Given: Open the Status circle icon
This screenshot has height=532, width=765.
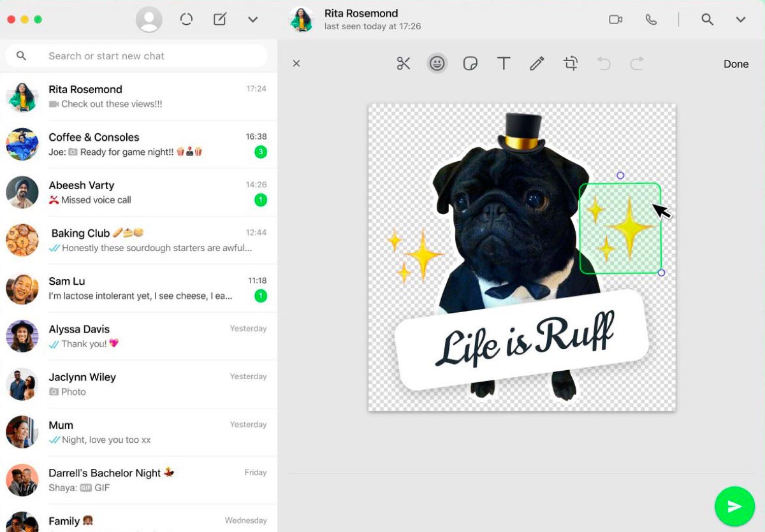Looking at the screenshot, I should point(186,20).
